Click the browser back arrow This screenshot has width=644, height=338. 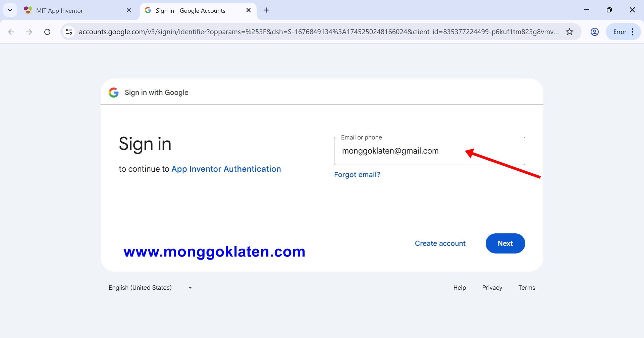point(11,32)
